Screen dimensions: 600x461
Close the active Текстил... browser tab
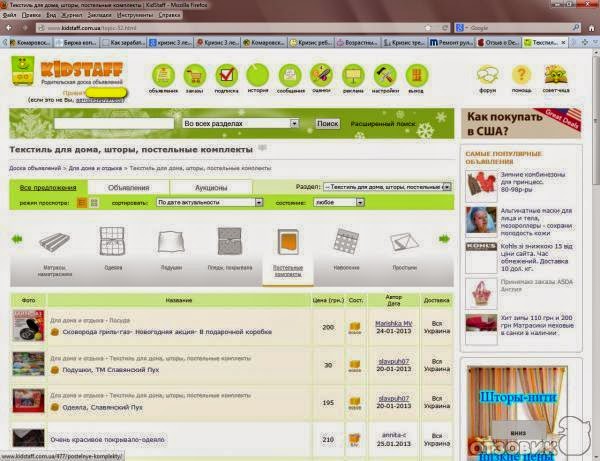point(563,42)
